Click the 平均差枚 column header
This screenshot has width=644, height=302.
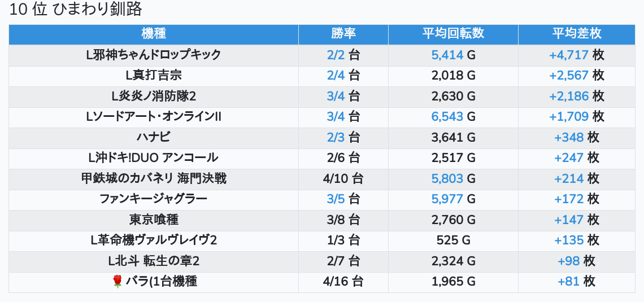click(577, 34)
